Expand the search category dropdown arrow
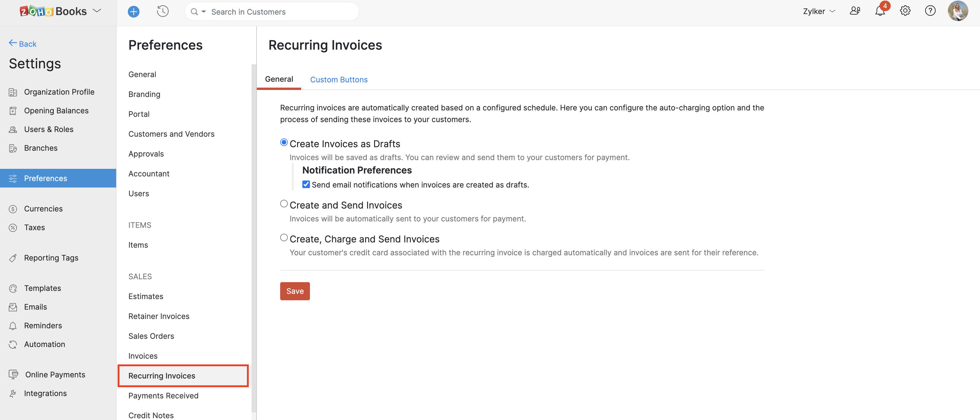The image size is (980, 420). (x=203, y=12)
